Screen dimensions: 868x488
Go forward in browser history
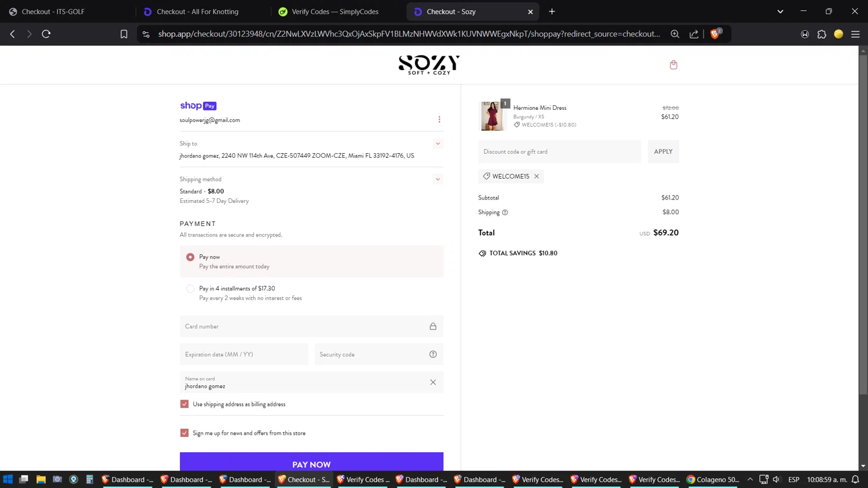29,34
